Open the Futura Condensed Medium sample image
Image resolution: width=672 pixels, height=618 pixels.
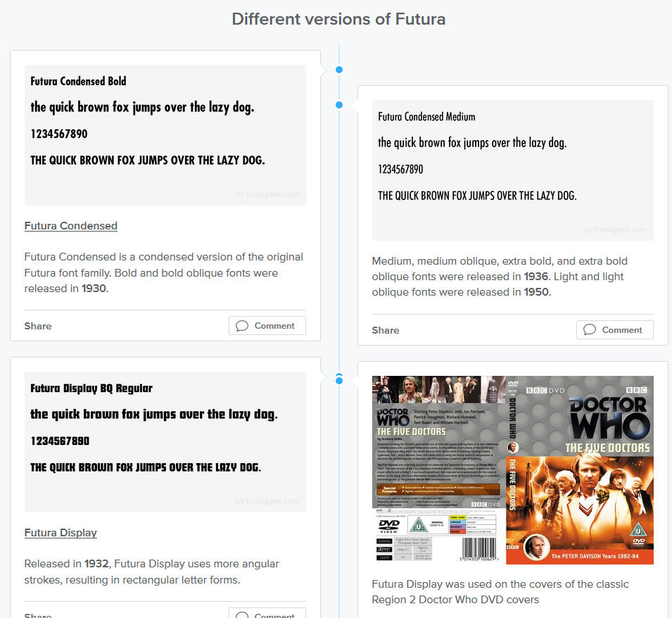click(512, 170)
